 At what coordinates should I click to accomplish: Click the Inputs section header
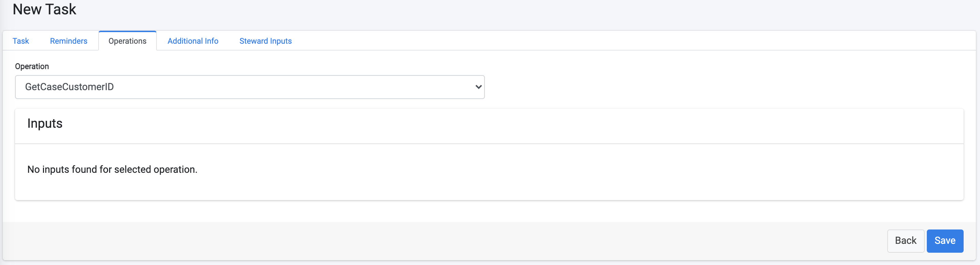tap(45, 123)
